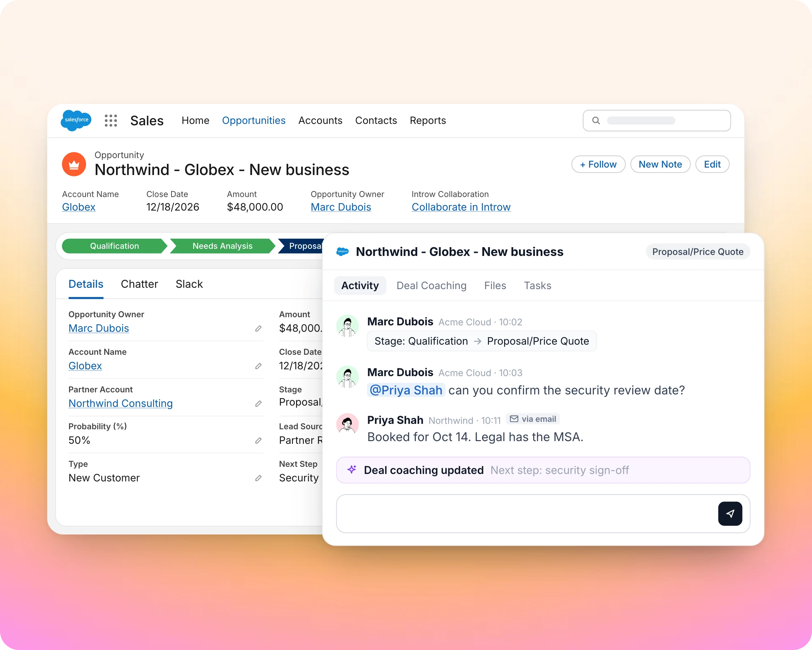Open the Home nav item
Screen dimensions: 812x650
point(196,121)
